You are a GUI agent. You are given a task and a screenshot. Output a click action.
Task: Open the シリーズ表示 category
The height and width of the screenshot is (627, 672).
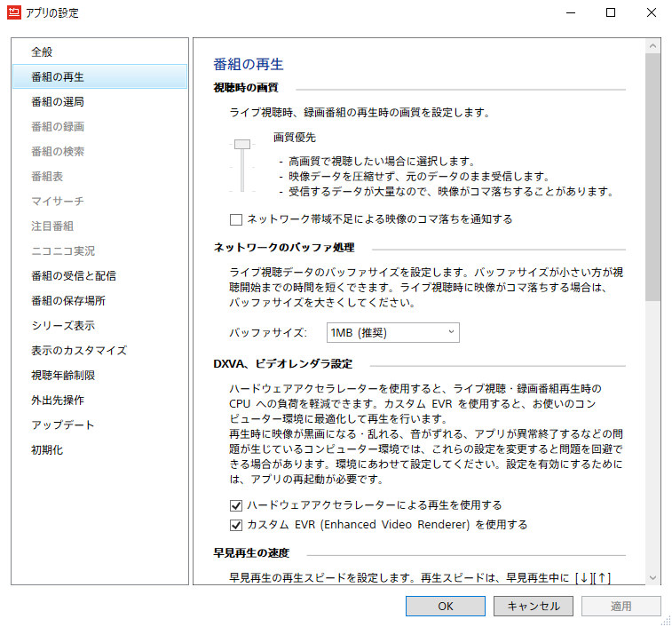pyautogui.click(x=62, y=326)
